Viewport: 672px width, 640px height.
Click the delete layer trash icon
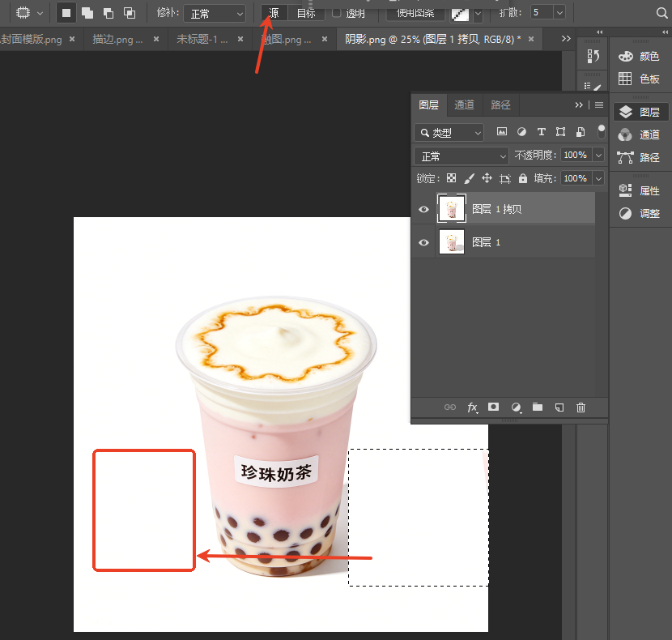click(581, 407)
